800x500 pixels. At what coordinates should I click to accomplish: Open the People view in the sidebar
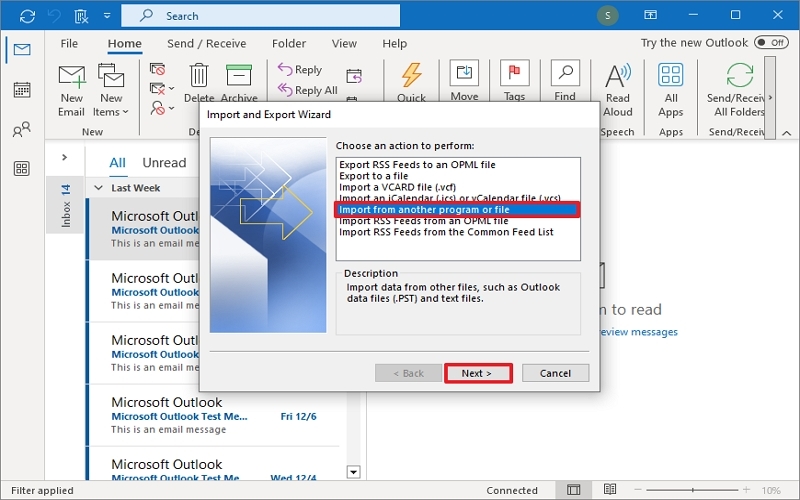pyautogui.click(x=22, y=130)
